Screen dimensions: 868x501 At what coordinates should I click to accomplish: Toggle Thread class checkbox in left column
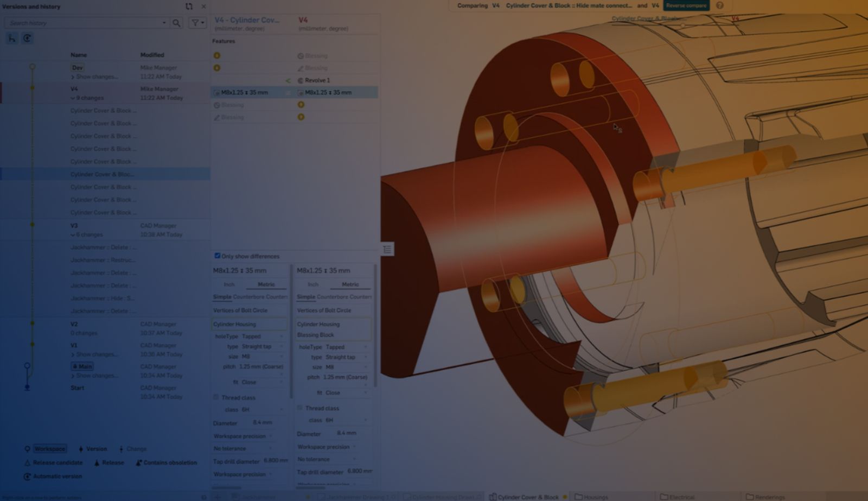tap(216, 397)
